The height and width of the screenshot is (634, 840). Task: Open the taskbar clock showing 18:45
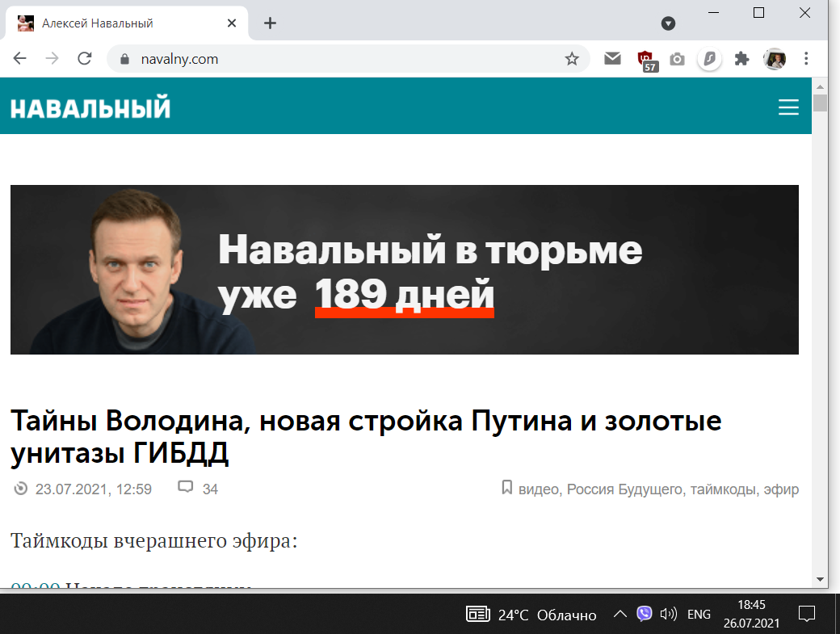point(751,614)
